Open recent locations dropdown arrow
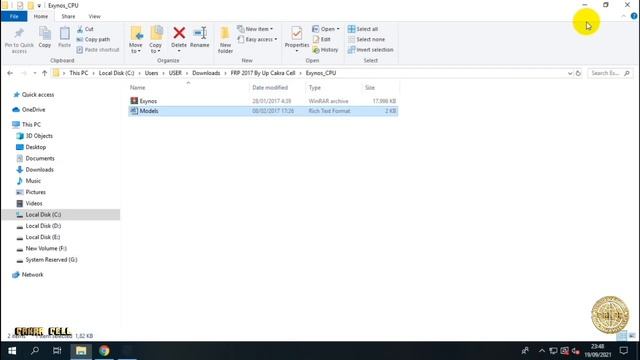Image resolution: width=640 pixels, height=360 pixels. point(35,73)
